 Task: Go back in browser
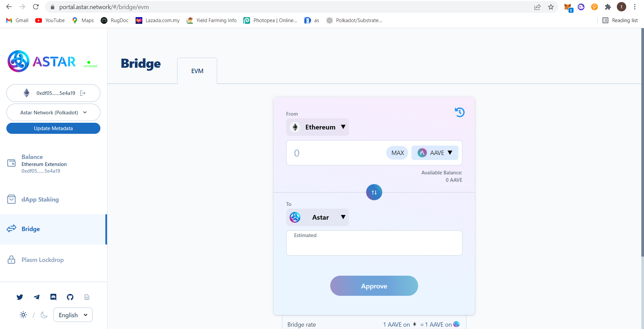[x=9, y=7]
